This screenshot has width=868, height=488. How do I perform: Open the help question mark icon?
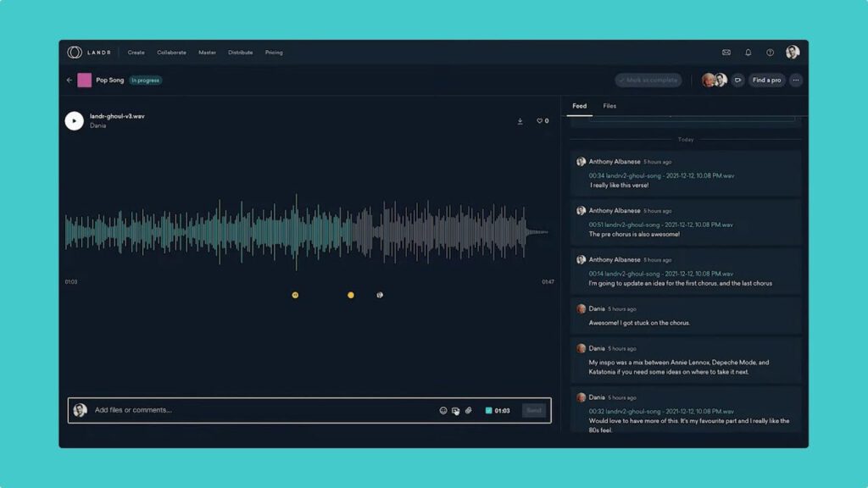pos(770,53)
